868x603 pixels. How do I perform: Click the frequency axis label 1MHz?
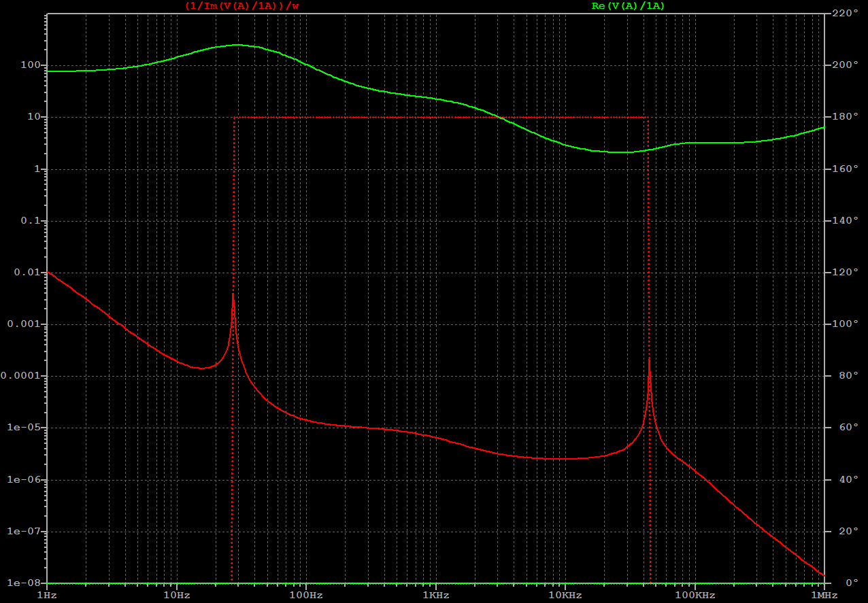pos(824,596)
